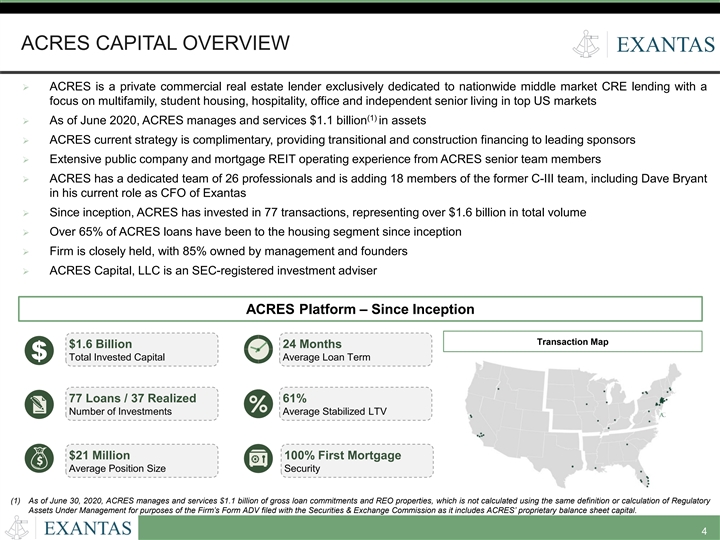
Task: Click the 'ACRES CAPITAL OVERVIEW' slide title
Action: (155, 43)
